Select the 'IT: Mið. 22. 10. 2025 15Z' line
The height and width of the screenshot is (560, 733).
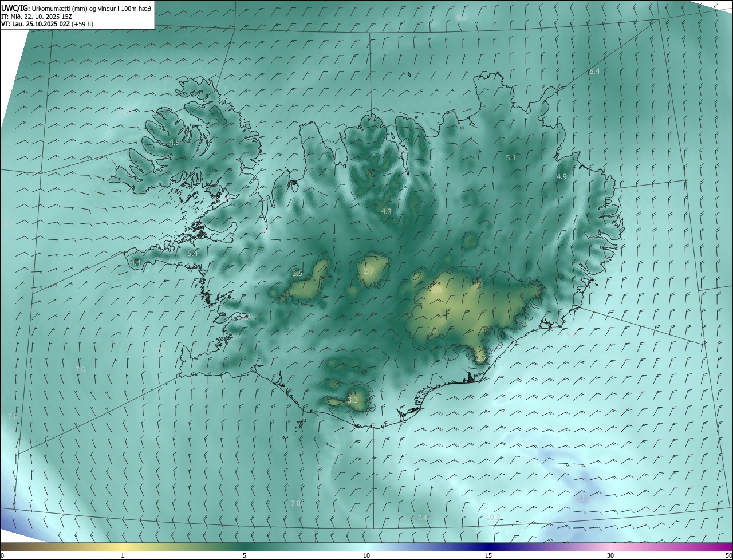point(37,16)
